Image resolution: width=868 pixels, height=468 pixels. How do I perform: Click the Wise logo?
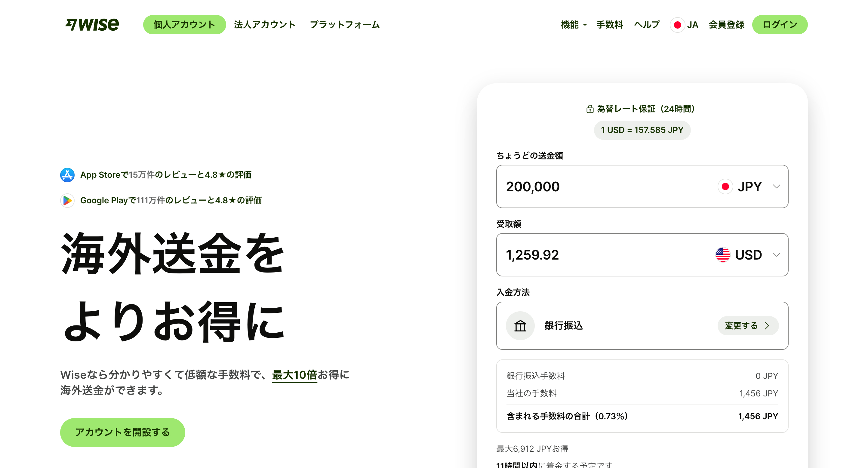[x=92, y=25]
